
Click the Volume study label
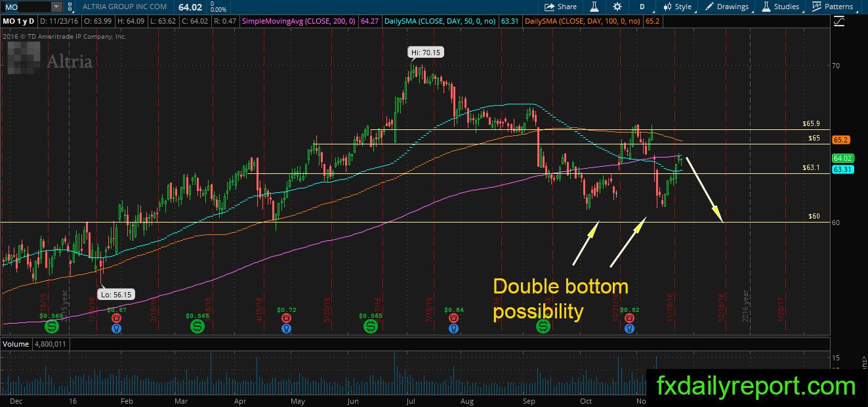pyautogui.click(x=16, y=344)
